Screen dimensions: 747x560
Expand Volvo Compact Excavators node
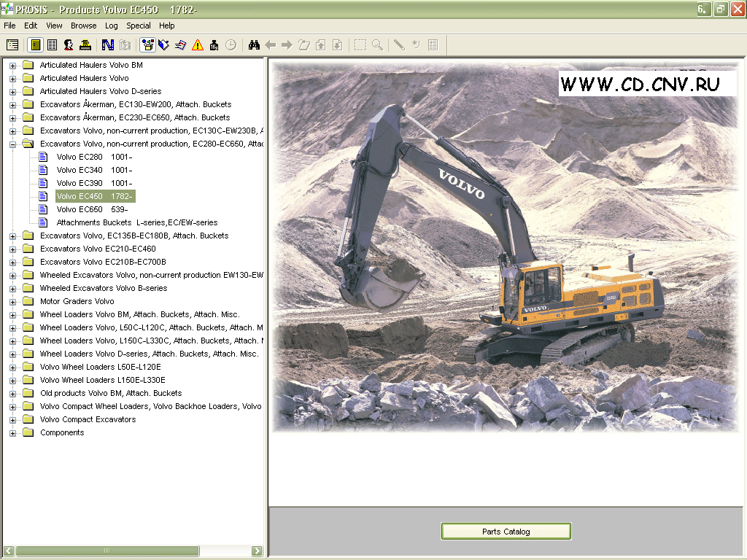(13, 420)
